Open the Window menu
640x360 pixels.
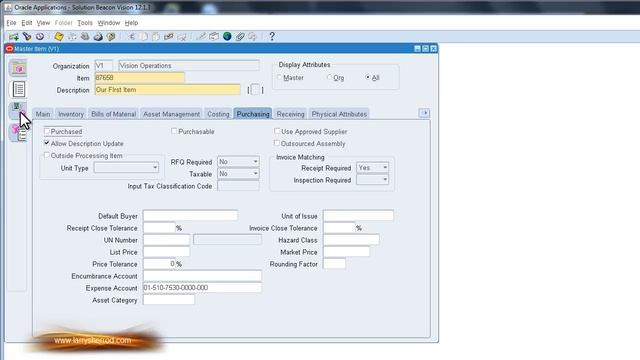point(109,23)
